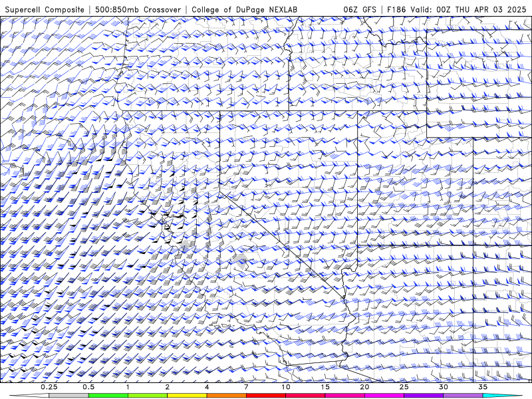Click the legend value '0.25'
The width and height of the screenshot is (532, 399).
(49, 387)
